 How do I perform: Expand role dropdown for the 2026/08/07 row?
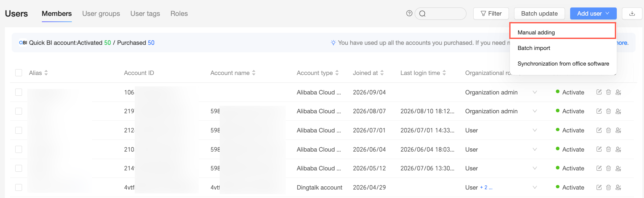[535, 111]
